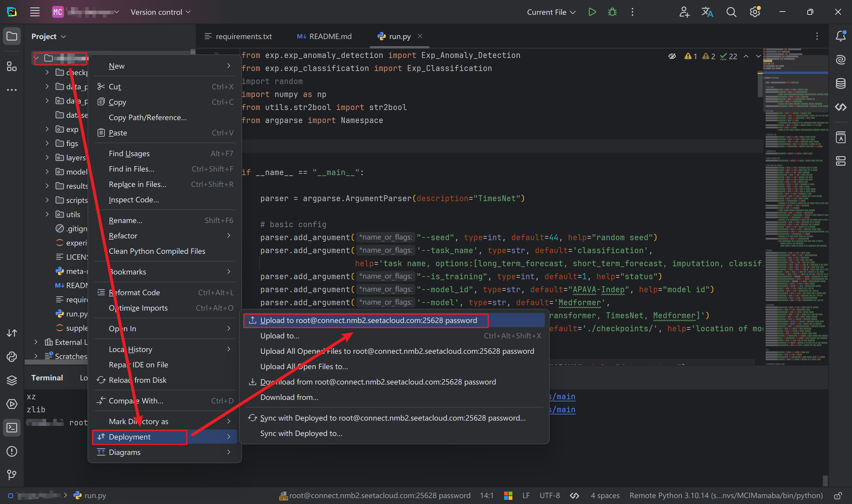
Task: Expand the figs folder
Action: pos(47,143)
